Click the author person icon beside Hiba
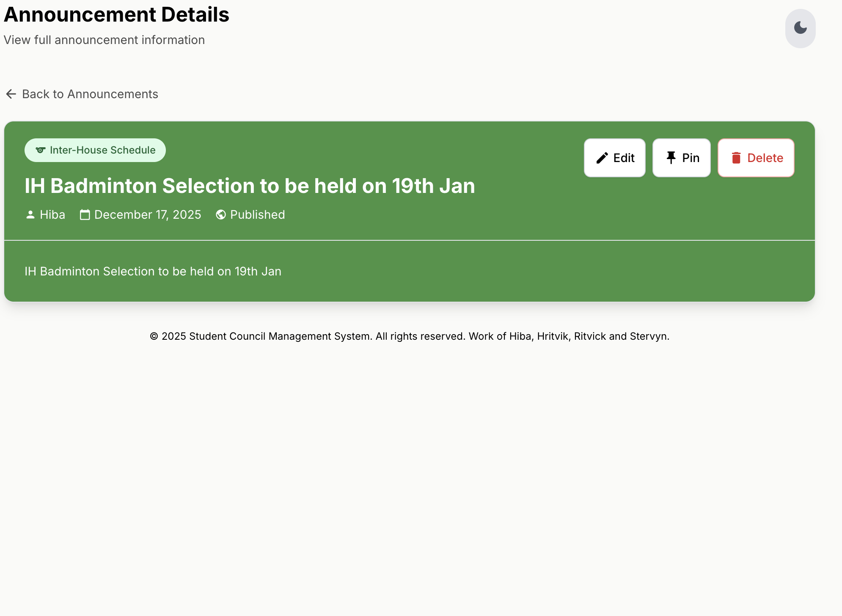The width and height of the screenshot is (842, 616). 30,215
